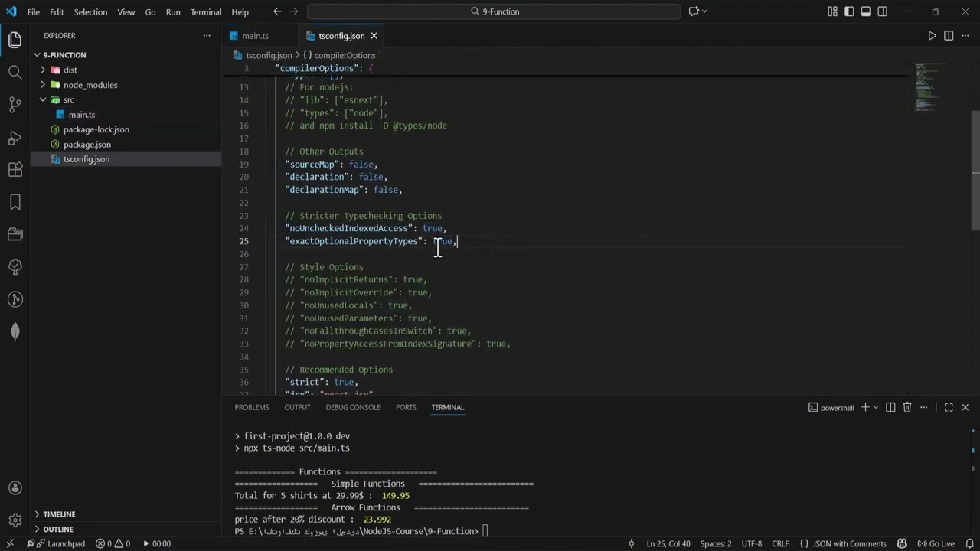This screenshot has height=551, width=980.
Task: Open the Search view in activity bar
Action: 15,73
